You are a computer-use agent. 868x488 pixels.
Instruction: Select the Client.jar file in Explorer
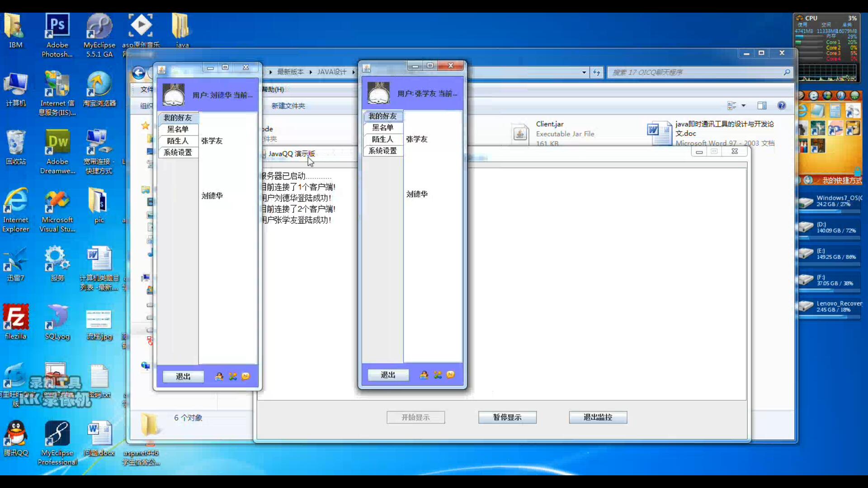554,134
